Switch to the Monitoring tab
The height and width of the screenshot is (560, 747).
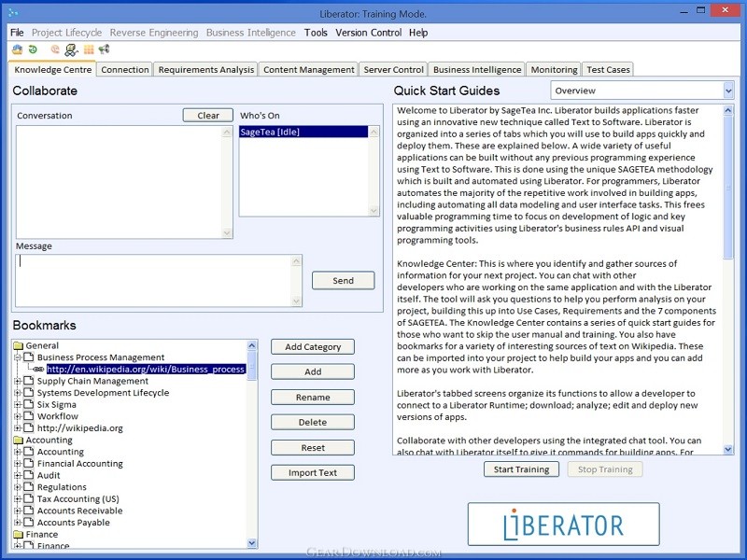(554, 69)
